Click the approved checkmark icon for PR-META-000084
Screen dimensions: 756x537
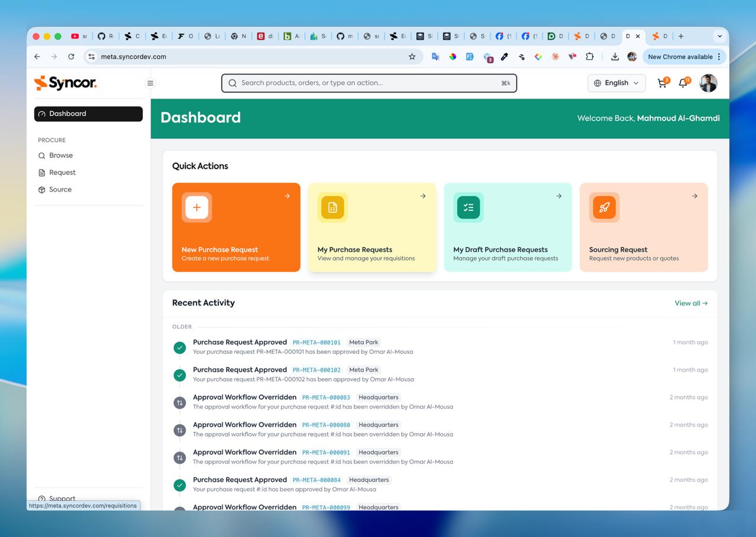click(180, 485)
